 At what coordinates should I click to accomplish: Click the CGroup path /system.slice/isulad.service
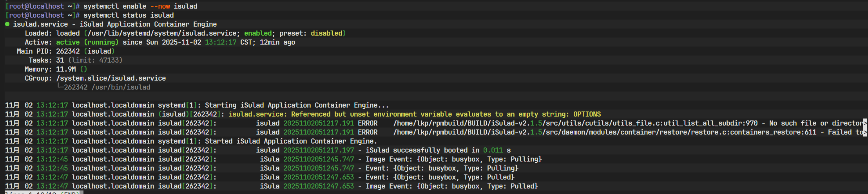[111, 78]
